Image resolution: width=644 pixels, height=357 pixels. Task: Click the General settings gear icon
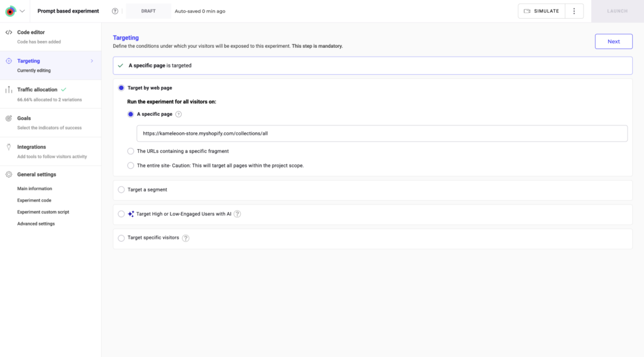tap(9, 174)
